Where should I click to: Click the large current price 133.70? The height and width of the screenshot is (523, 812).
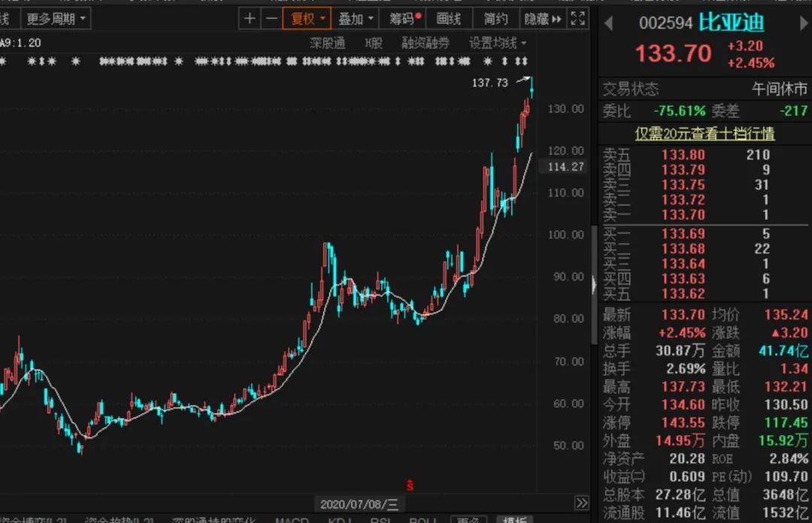673,53
